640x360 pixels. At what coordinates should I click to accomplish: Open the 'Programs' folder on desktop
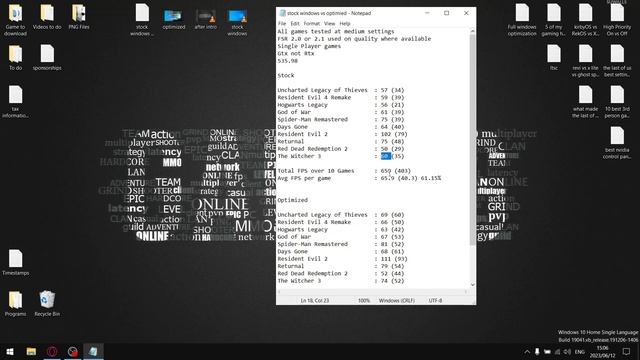click(16, 303)
